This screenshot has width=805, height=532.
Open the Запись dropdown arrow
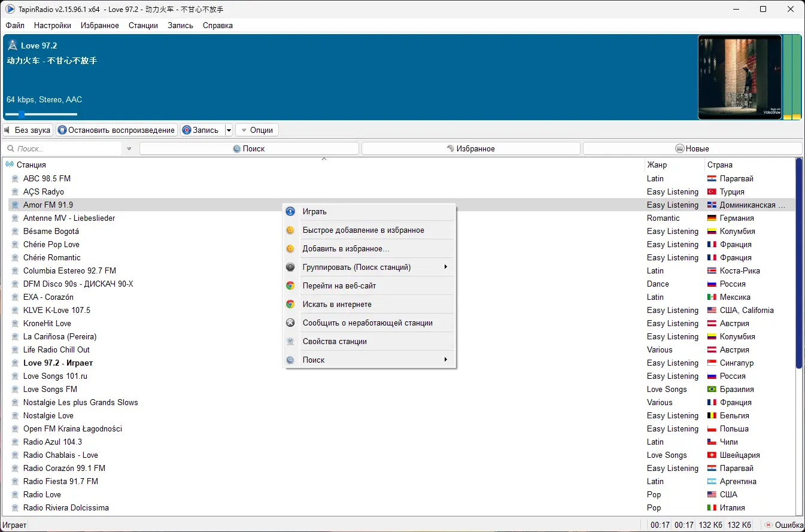[229, 130]
